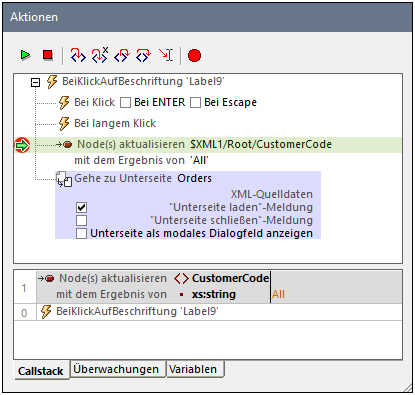The height and width of the screenshot is (395, 415).
Task: Click the step icon marked with x
Action: tap(100, 55)
